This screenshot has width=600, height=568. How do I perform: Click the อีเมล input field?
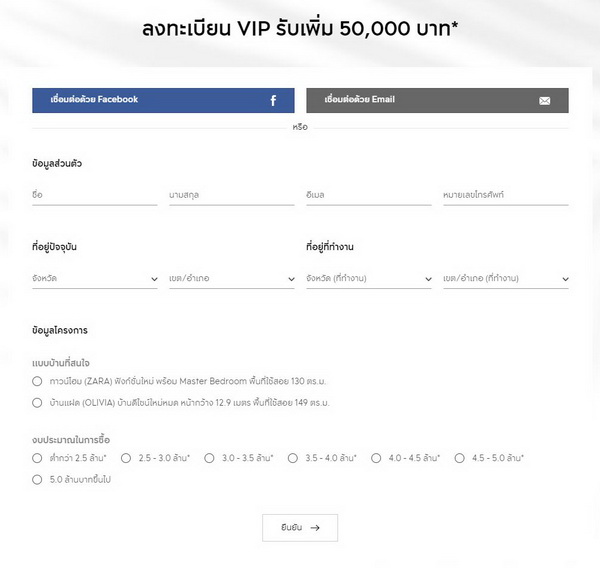(x=368, y=195)
